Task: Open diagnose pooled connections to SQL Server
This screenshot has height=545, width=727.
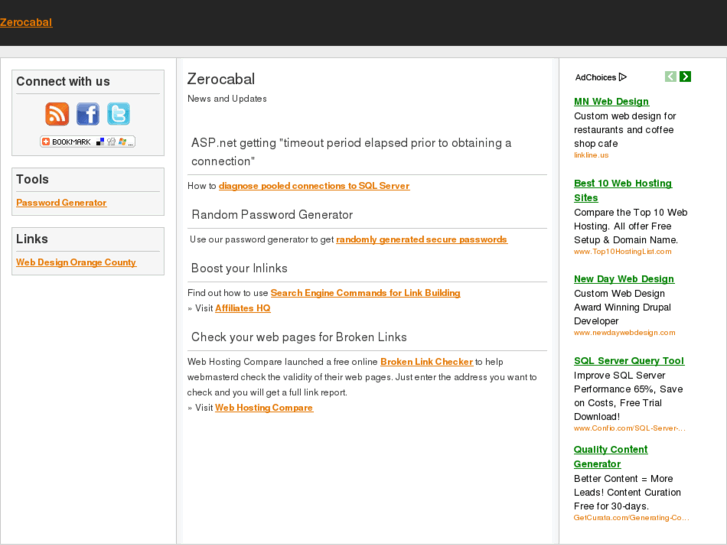Action: [x=314, y=186]
